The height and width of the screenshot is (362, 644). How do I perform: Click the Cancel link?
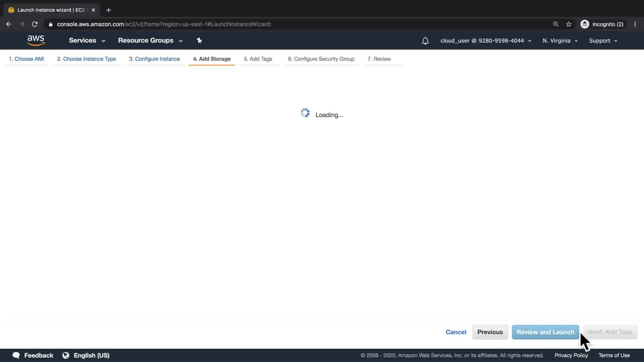[455, 332]
